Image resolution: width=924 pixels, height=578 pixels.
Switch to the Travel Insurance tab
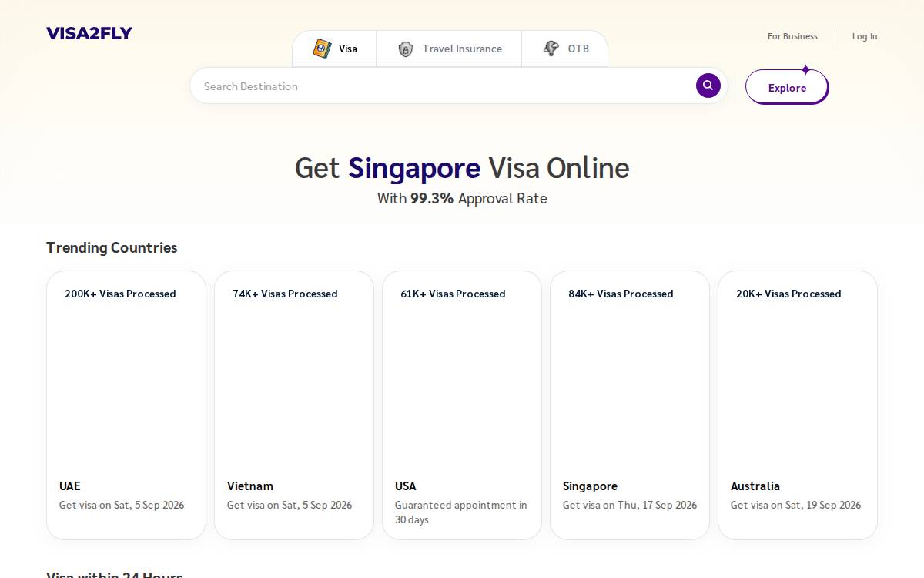(449, 49)
